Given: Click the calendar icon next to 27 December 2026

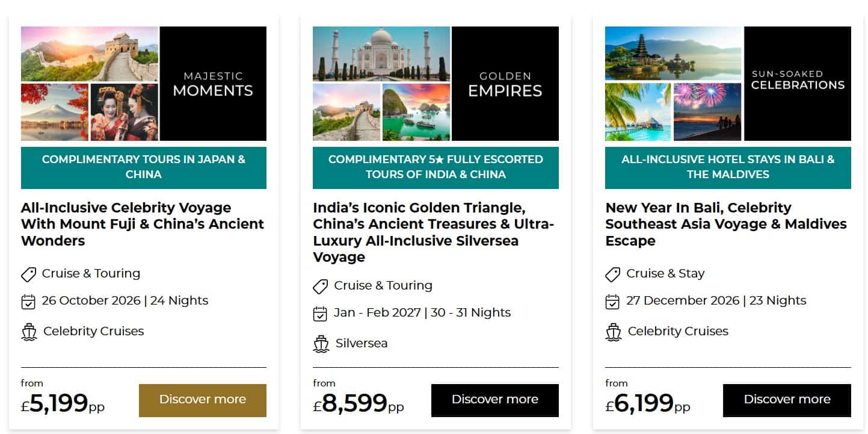Looking at the screenshot, I should pyautogui.click(x=612, y=302).
